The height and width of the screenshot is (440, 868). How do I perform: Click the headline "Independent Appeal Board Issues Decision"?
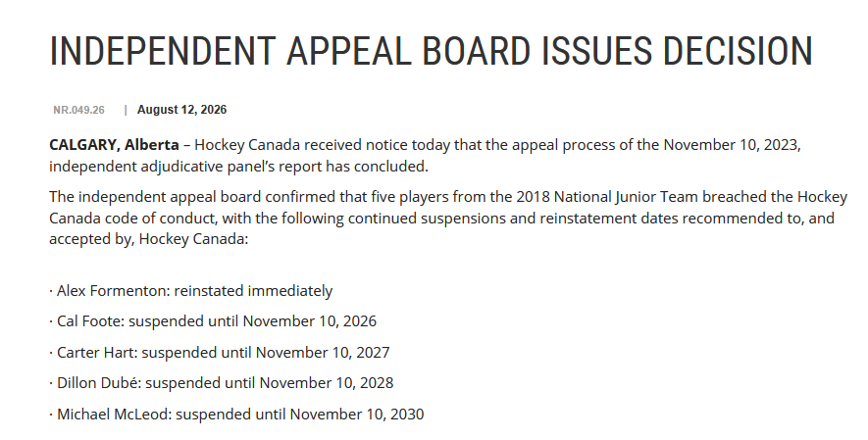432,51
